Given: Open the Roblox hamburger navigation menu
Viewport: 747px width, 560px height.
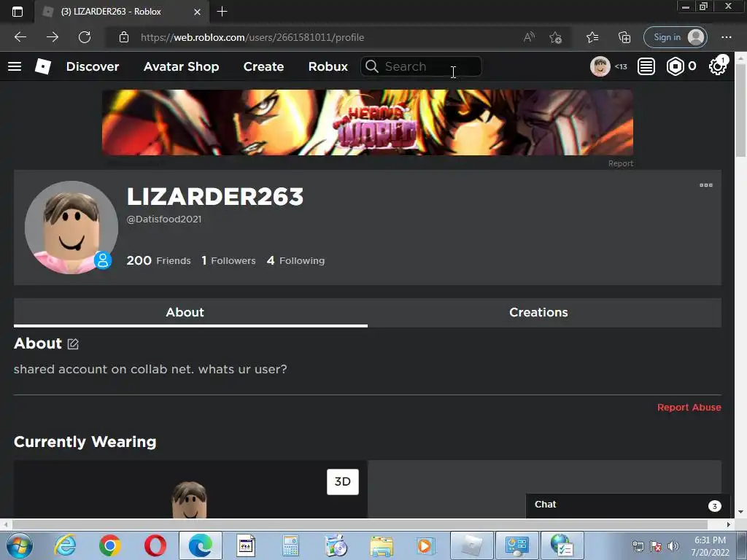Looking at the screenshot, I should tap(15, 66).
